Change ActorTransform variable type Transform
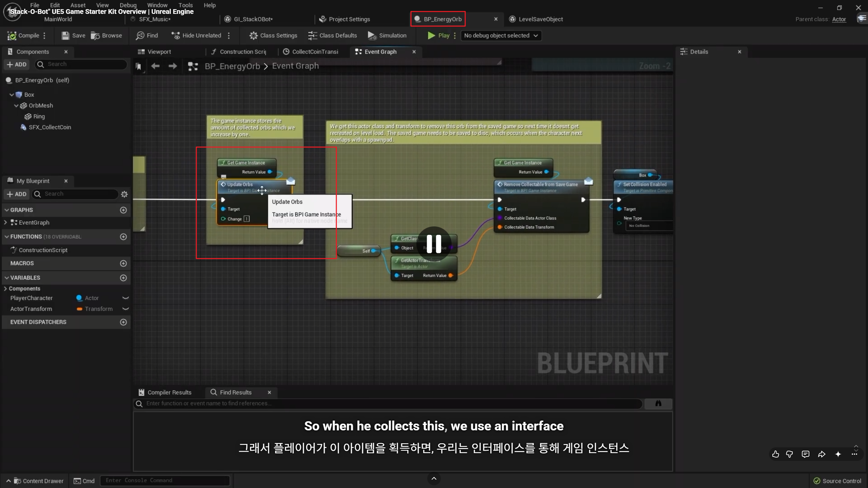This screenshot has height=488, width=868. click(95, 309)
